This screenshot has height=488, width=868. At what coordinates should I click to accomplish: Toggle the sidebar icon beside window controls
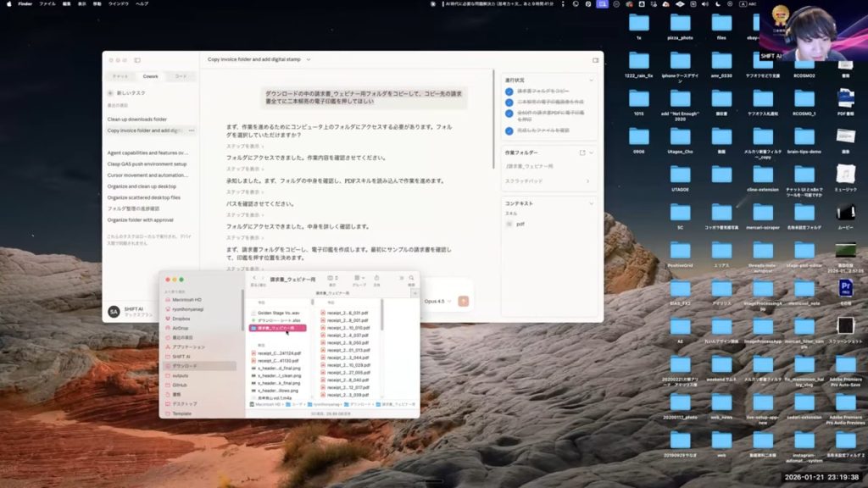[137, 60]
